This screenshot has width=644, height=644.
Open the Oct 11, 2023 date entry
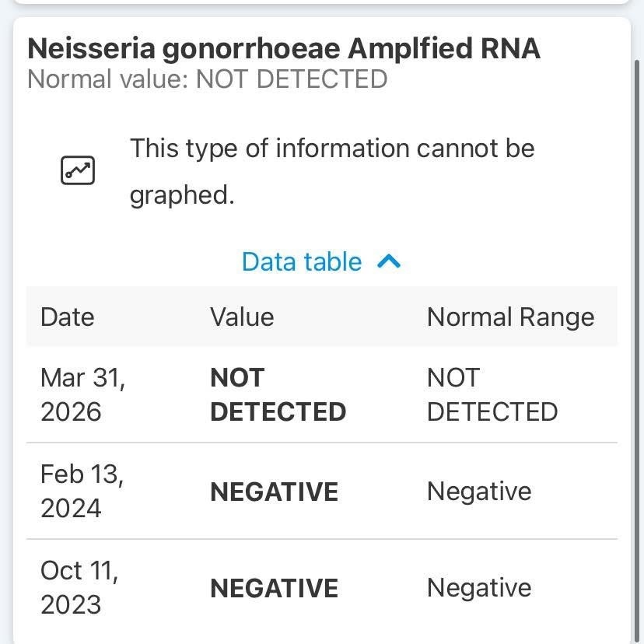79,587
